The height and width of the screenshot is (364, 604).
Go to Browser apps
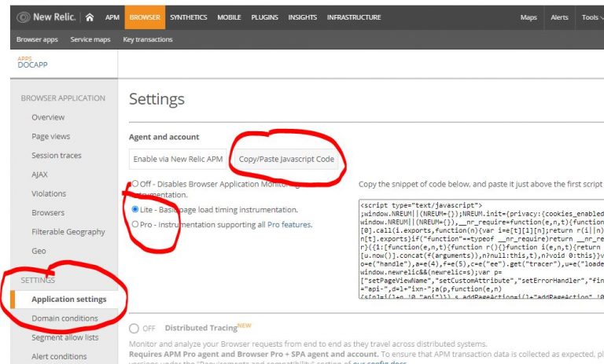coord(37,39)
